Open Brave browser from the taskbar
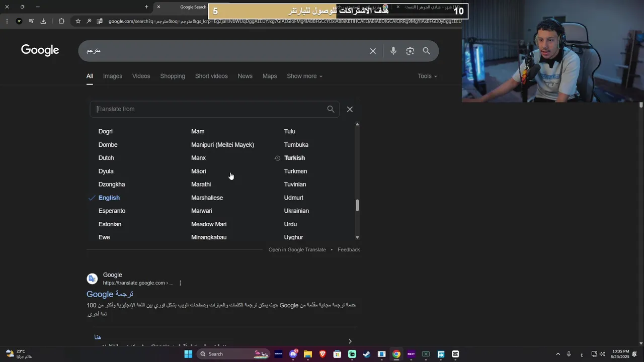 (x=323, y=354)
